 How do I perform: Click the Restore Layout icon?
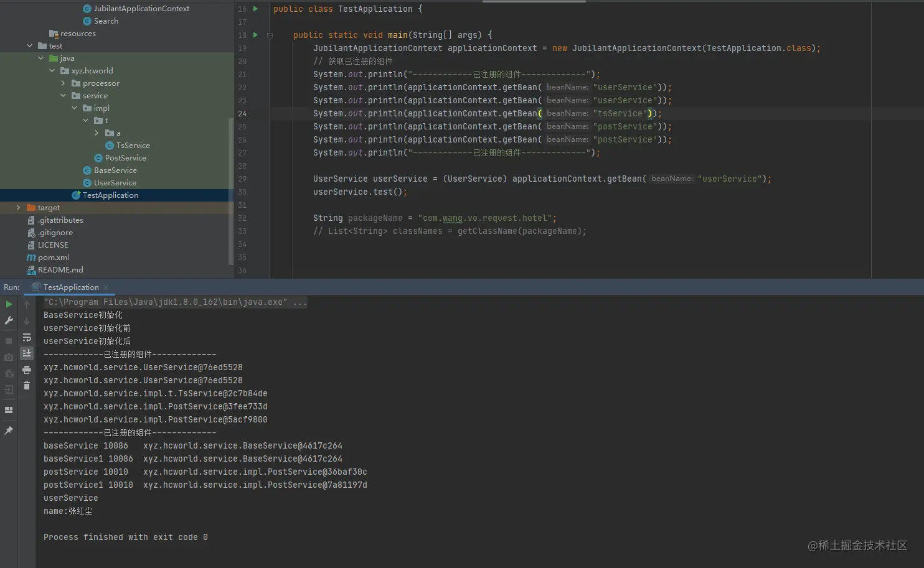9,410
